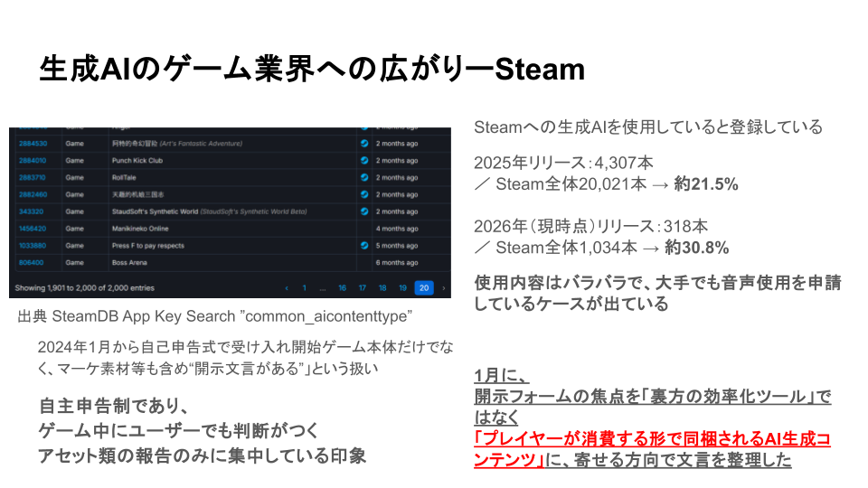Screen dimensions: 868x488
Task: Jump to pagination page 19
Action: [402, 288]
